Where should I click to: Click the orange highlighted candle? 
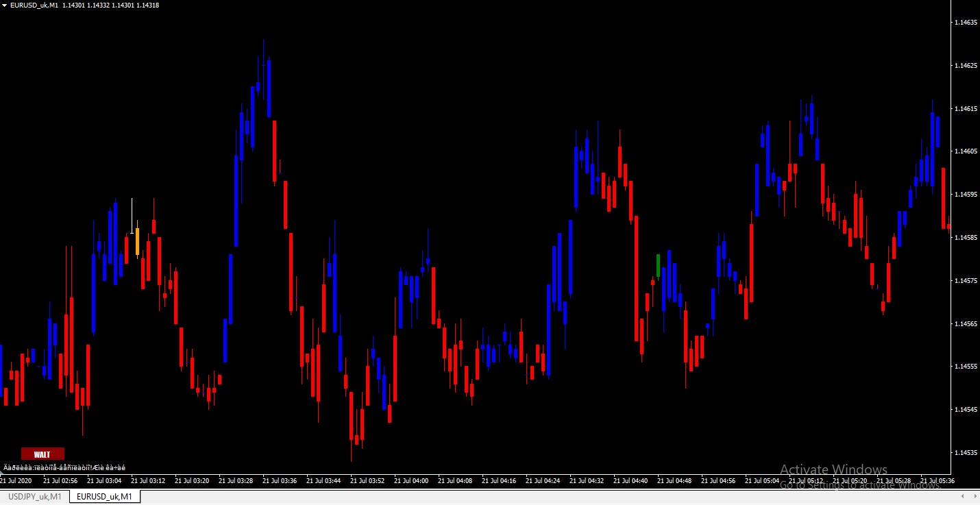(x=137, y=241)
